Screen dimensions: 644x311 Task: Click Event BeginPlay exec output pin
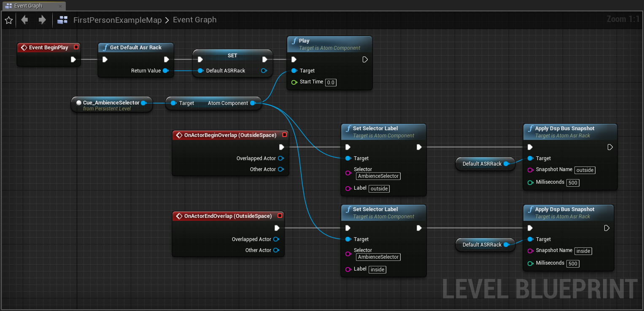tap(73, 59)
